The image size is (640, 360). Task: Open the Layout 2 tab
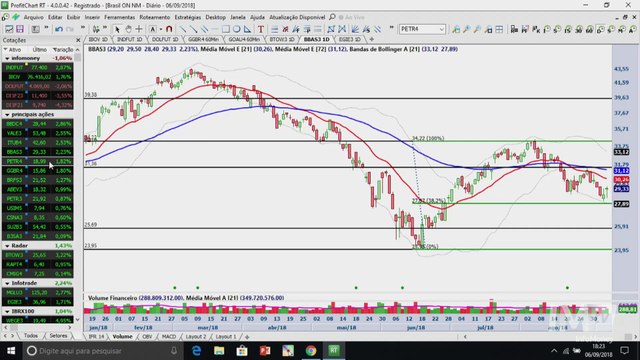click(196, 337)
